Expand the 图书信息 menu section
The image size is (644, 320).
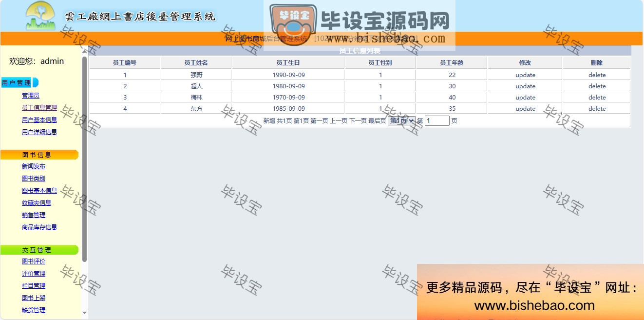(x=39, y=155)
